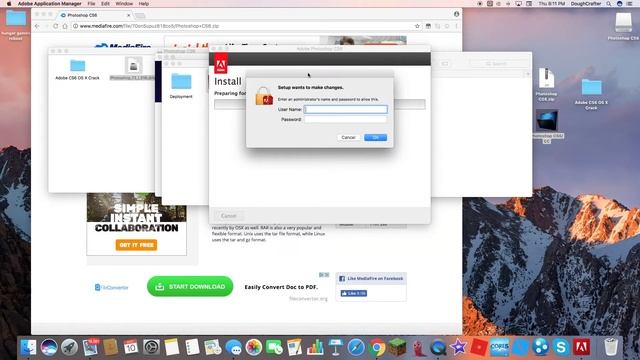Screen dimensions: 640x360
Task: Open the Adobe Application Manager menu
Action: [x=49, y=4]
